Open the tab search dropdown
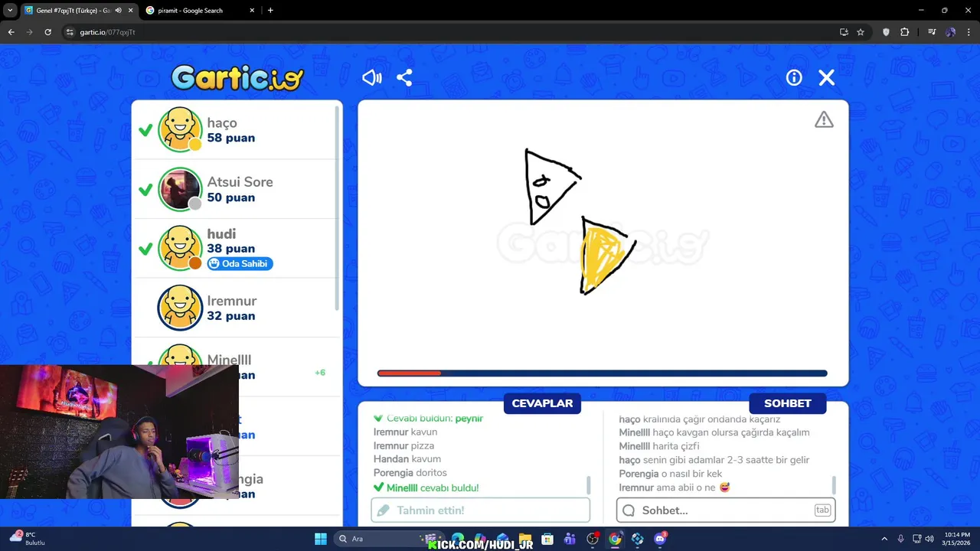980x551 pixels. (9, 11)
